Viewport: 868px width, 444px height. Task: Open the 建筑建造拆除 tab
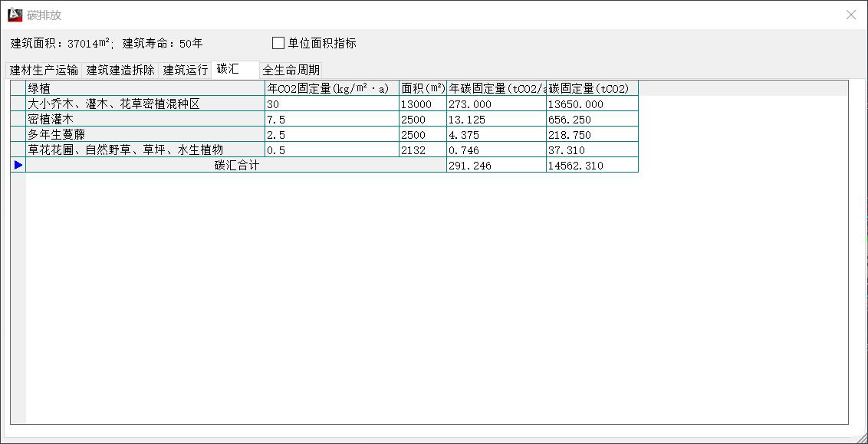[x=120, y=70]
